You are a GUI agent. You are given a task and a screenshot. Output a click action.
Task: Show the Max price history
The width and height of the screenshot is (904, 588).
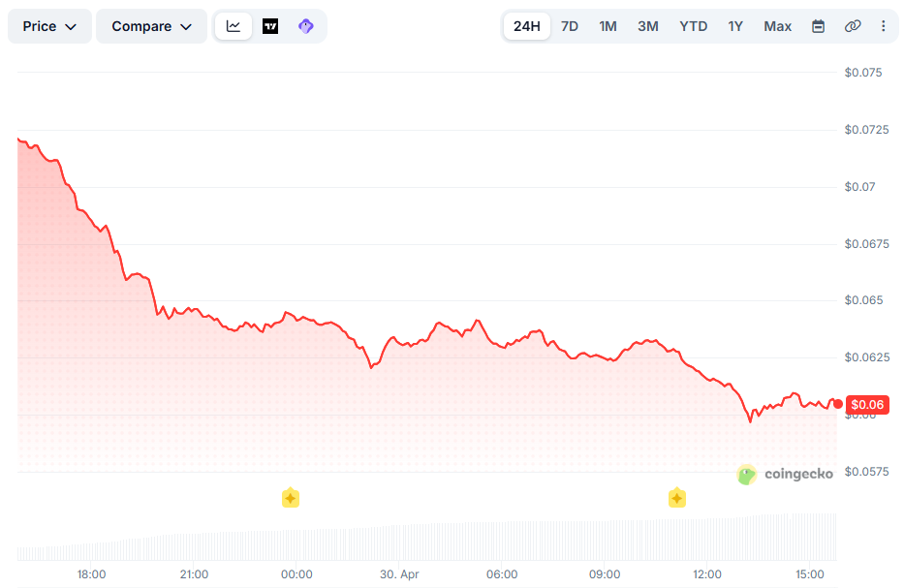777,26
